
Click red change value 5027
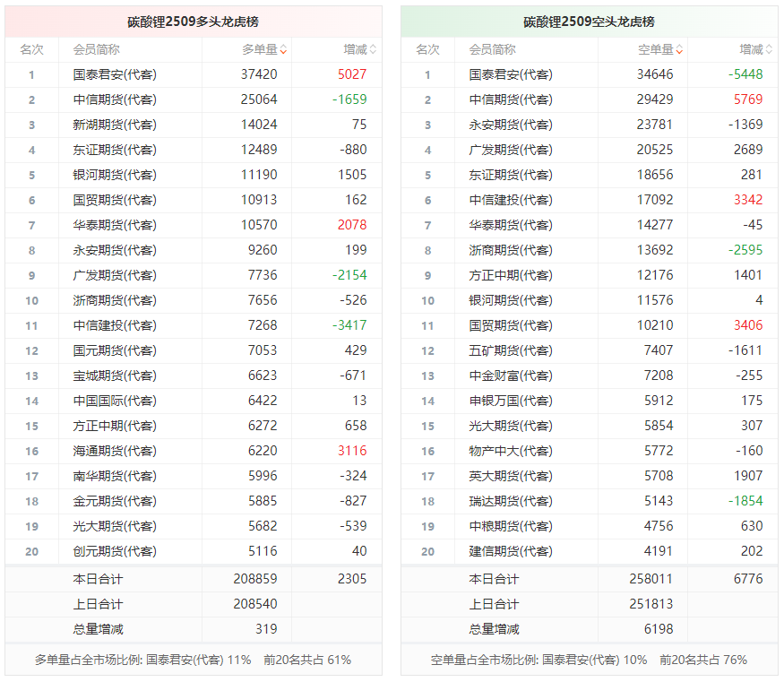tap(352, 74)
